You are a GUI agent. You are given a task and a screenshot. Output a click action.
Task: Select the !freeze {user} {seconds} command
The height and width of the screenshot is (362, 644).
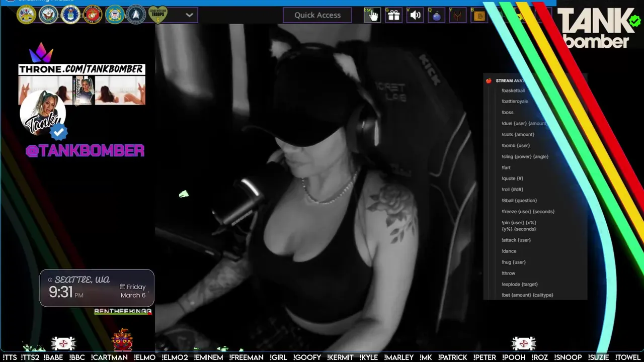point(528,212)
